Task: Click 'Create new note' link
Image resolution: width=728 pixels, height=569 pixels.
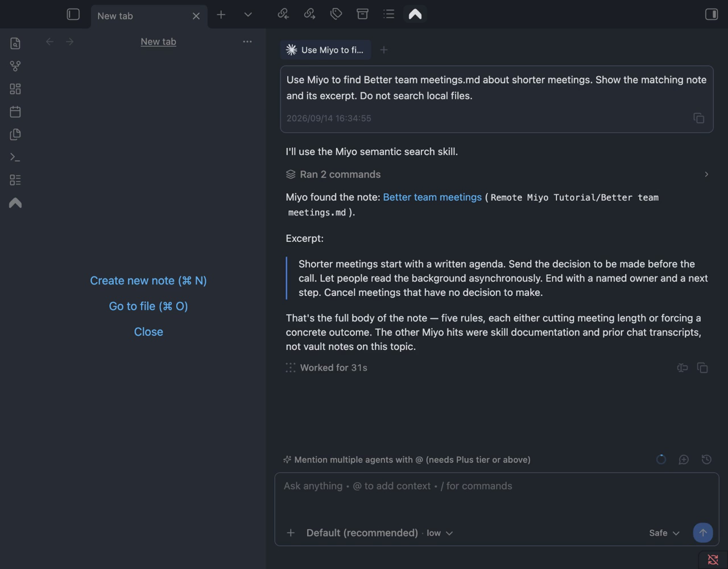Action: click(x=148, y=281)
